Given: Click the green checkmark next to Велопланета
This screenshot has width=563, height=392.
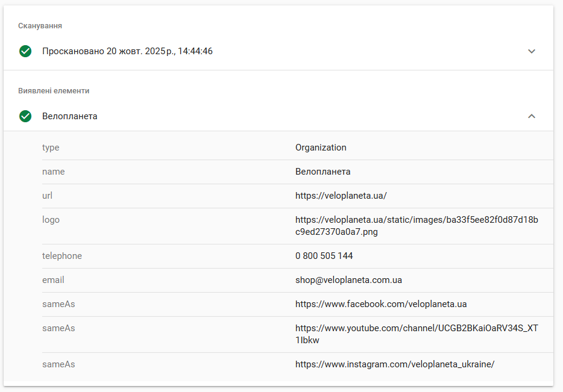Looking at the screenshot, I should (25, 116).
